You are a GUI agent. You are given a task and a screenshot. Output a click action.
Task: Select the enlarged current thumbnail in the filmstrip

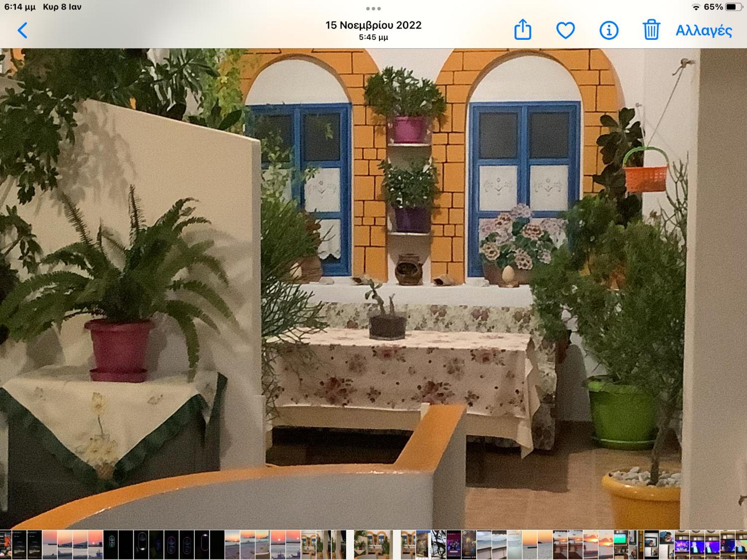pos(373,545)
